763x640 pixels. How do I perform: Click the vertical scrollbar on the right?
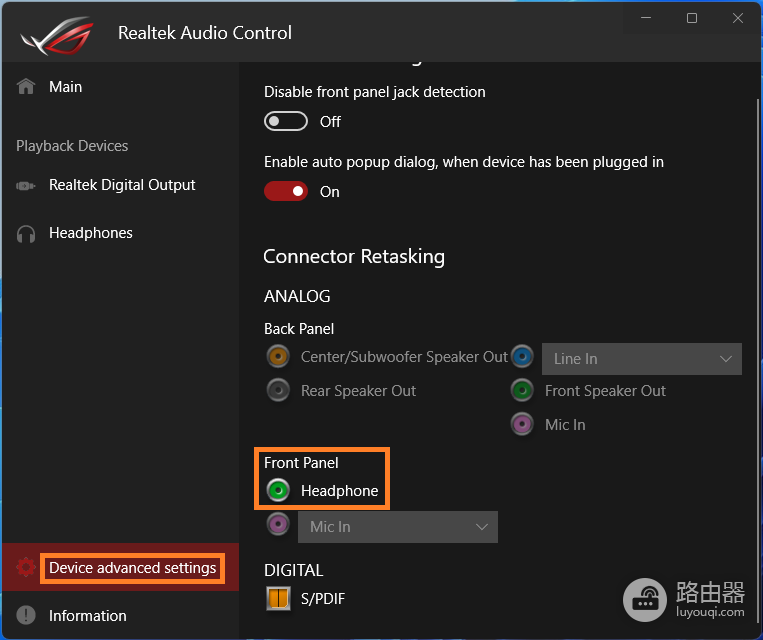tap(757, 360)
